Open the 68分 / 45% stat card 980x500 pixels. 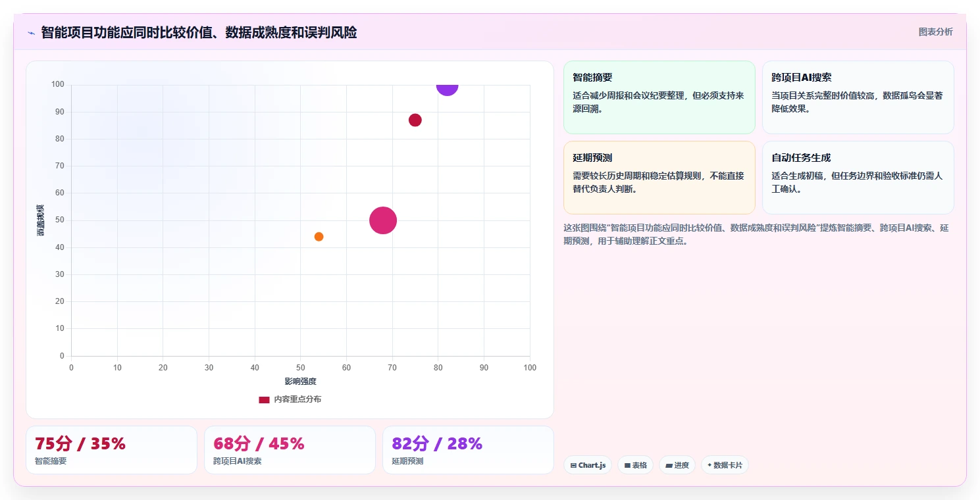point(290,450)
